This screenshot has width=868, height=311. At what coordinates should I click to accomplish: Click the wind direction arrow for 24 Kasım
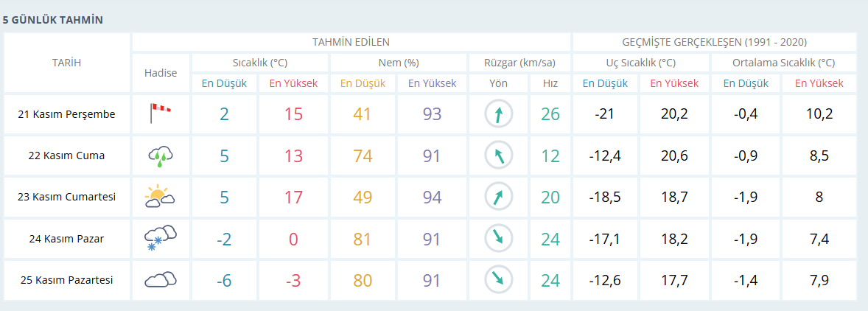pyautogui.click(x=498, y=239)
